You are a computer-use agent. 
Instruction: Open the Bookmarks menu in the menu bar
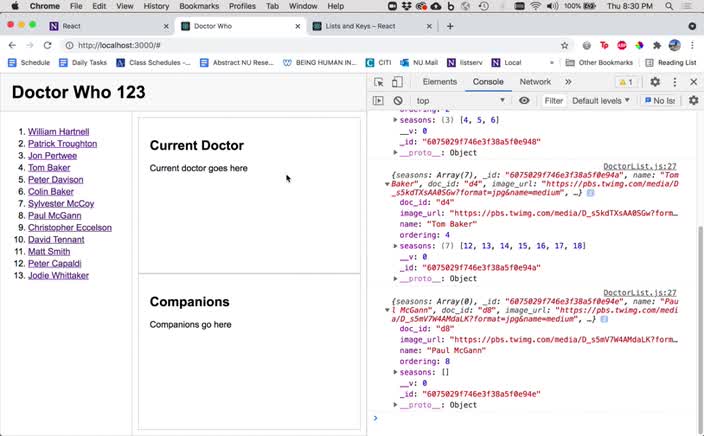198,6
